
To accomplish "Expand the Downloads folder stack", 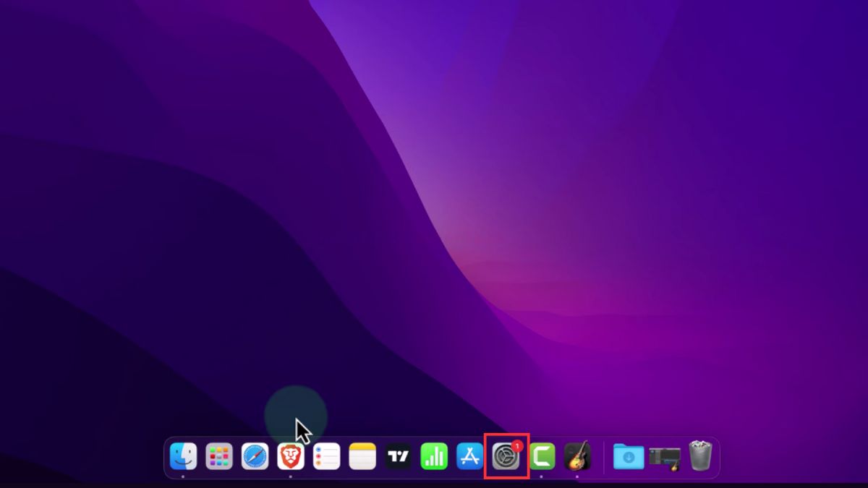I will point(629,457).
